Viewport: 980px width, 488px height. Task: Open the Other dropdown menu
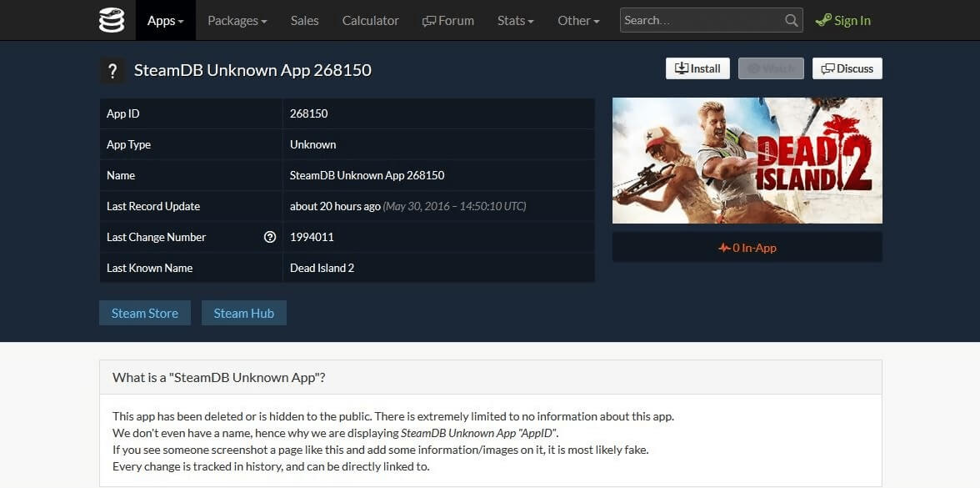click(x=578, y=20)
